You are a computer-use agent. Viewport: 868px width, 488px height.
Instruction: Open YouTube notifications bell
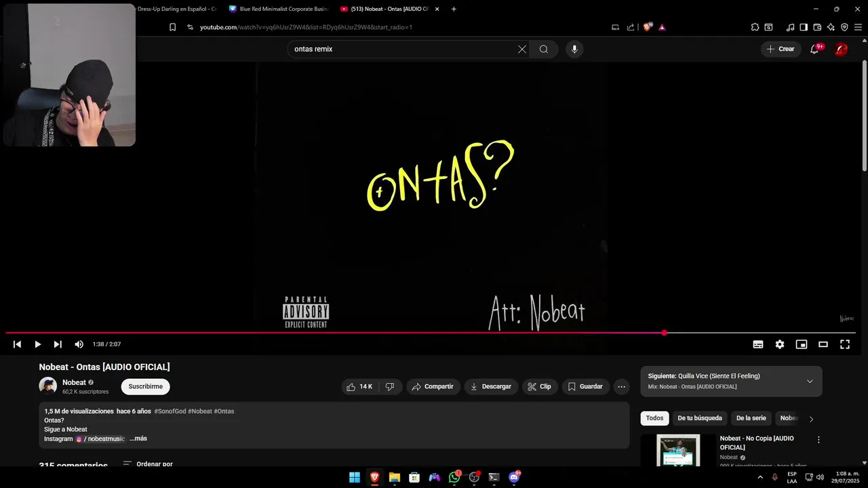click(814, 49)
